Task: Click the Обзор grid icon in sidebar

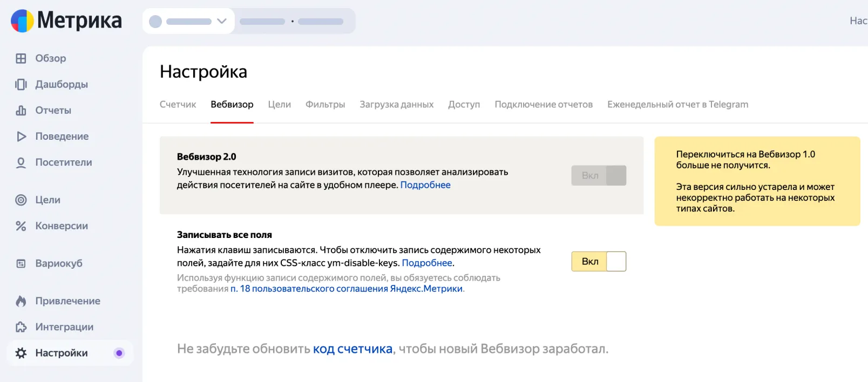Action: 21,58
